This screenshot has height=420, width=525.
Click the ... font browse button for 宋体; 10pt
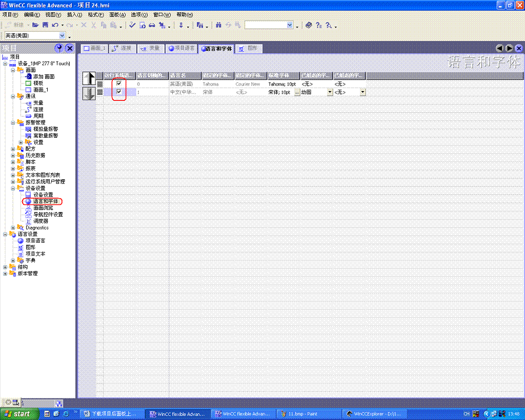tap(297, 92)
